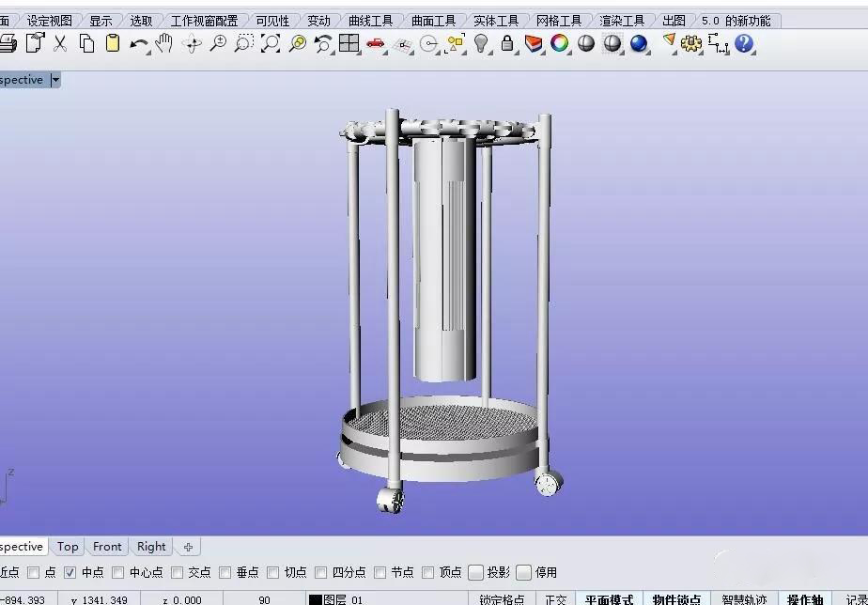Disable the 中点 osnap checkbox
868x605 pixels.
coord(70,572)
